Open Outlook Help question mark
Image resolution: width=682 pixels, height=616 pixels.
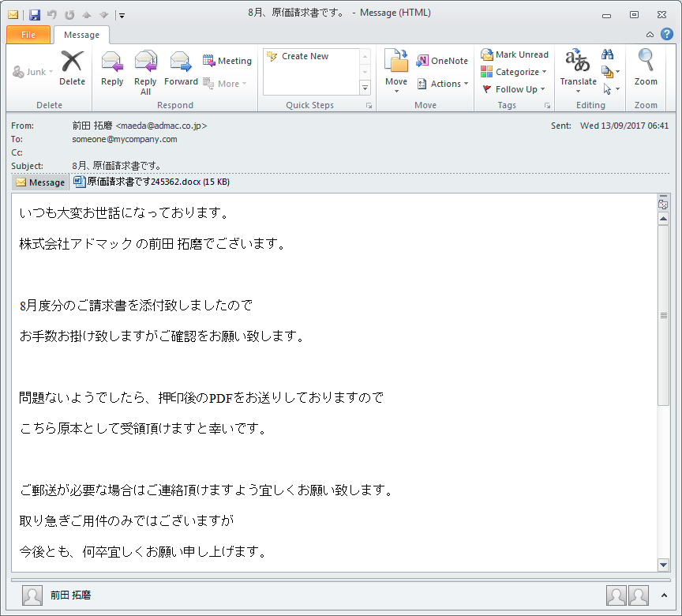(x=667, y=34)
